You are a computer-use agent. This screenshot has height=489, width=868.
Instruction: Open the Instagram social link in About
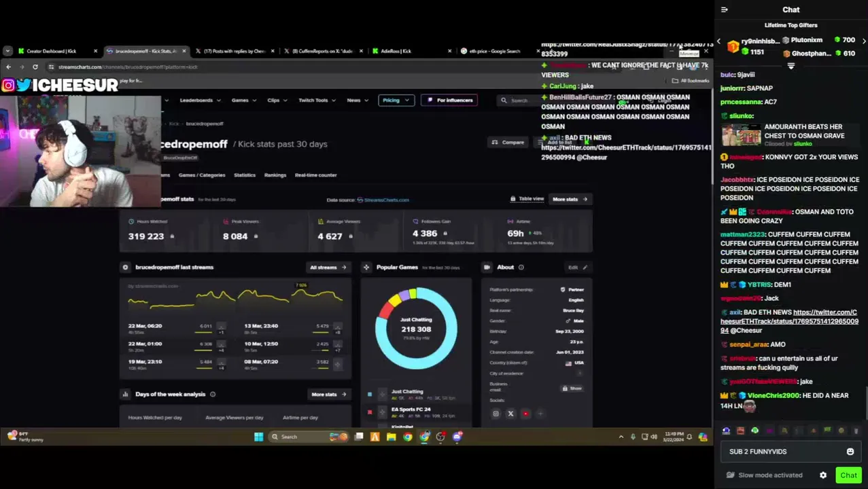click(496, 414)
